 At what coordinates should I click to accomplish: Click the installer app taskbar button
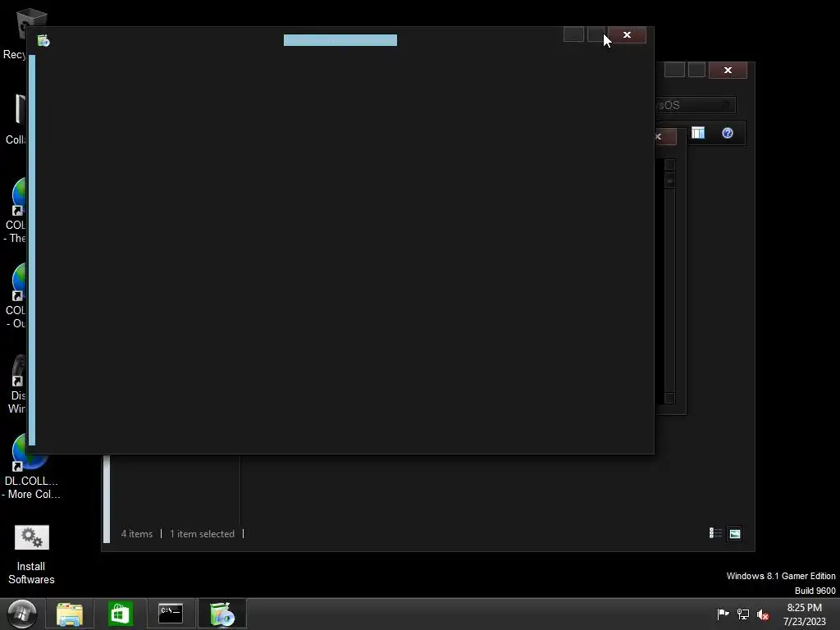(221, 614)
